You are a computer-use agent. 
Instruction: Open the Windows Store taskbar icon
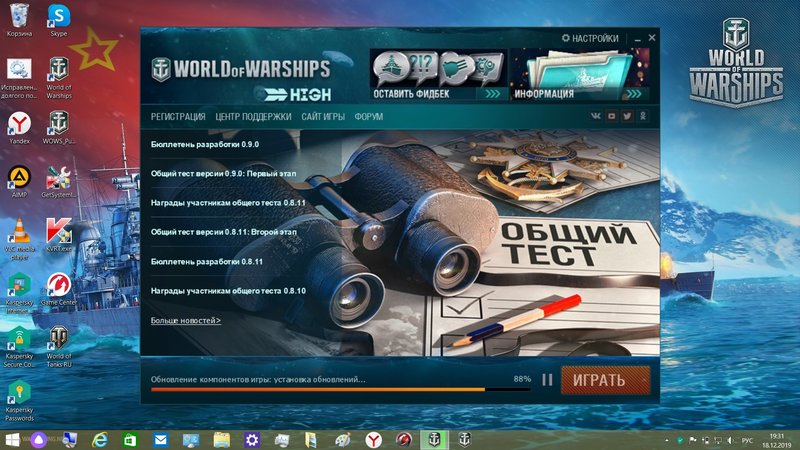pos(130,440)
